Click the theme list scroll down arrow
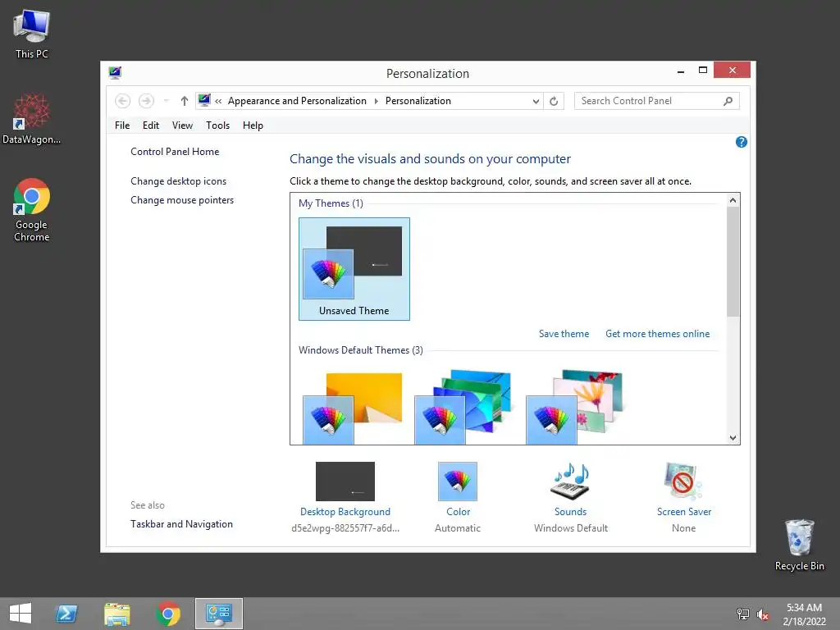Image resolution: width=840 pixels, height=630 pixels. tap(733, 438)
